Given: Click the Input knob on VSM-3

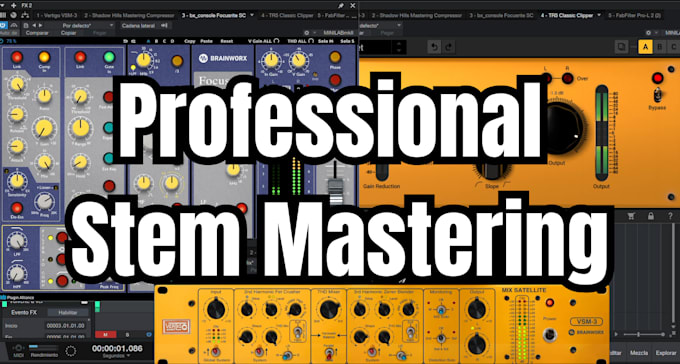Looking at the screenshot, I should click(216, 309).
